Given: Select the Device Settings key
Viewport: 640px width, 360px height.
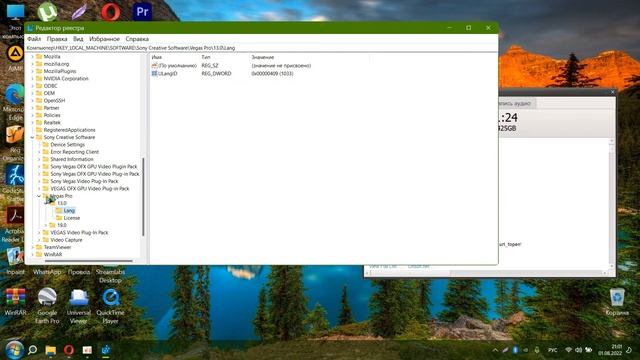Looking at the screenshot, I should click(68, 145).
